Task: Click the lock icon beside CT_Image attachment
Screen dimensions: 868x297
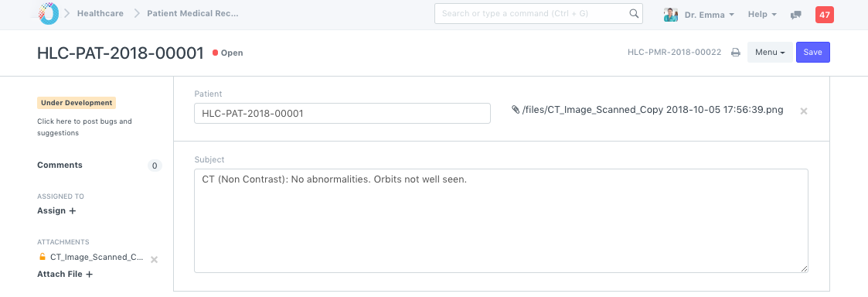Action: [x=42, y=257]
